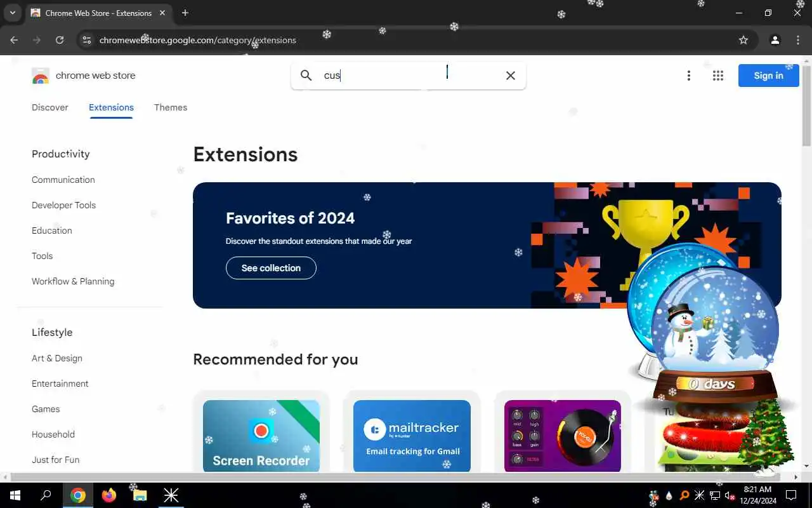812x508 pixels.
Task: Open the Google apps grid
Action: coord(718,76)
